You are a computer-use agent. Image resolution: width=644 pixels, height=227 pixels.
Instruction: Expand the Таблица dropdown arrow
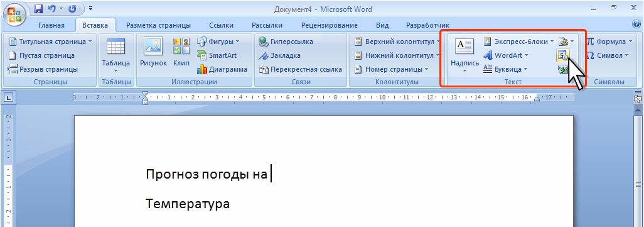[116, 70]
